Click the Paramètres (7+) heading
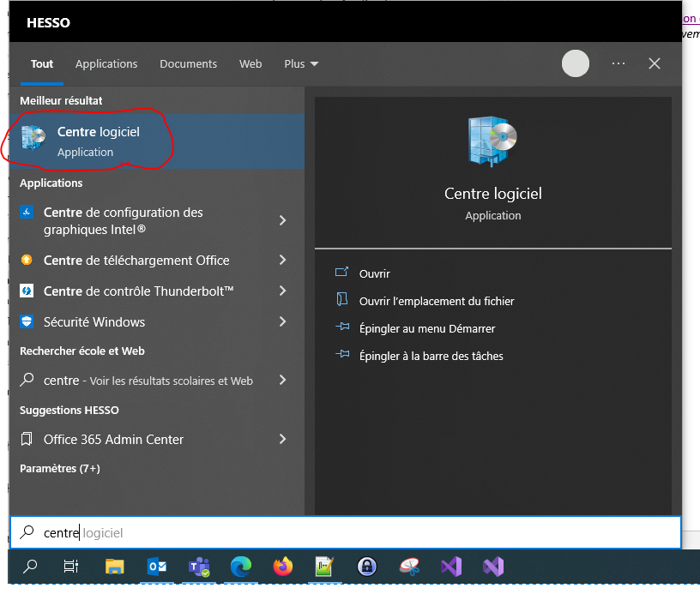Viewport: 700px width, 600px height. point(60,468)
